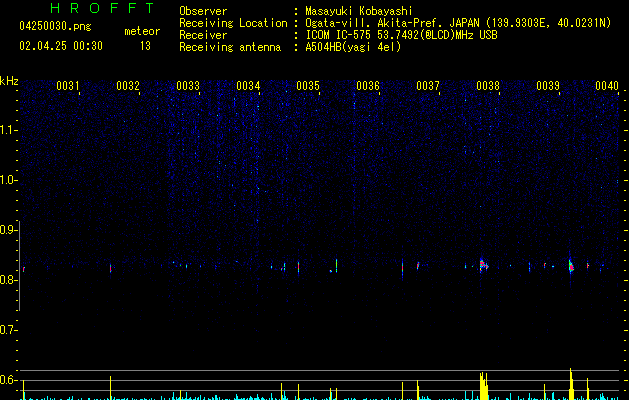The image size is (629, 400).
Task: Click the A504HB(yagi 4el) antenna text
Action: tap(353, 47)
